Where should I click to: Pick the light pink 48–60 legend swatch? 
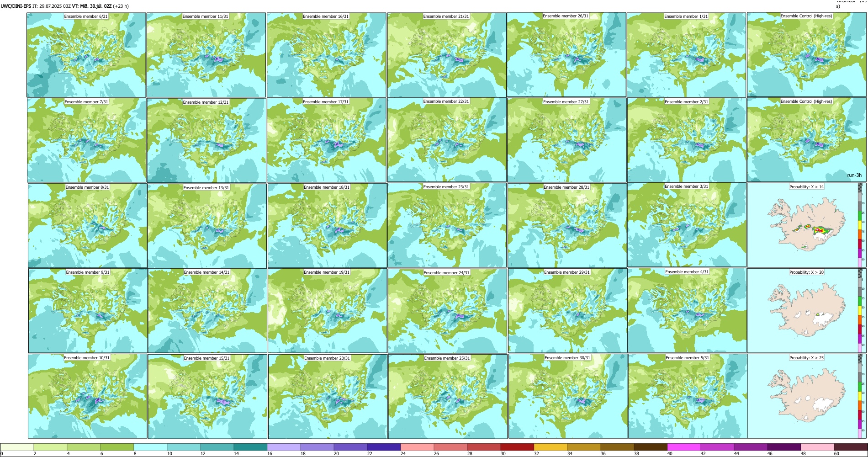coord(817,447)
